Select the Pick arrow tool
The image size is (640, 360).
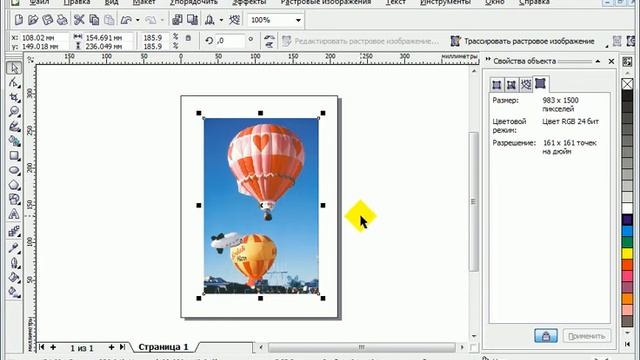(x=14, y=68)
